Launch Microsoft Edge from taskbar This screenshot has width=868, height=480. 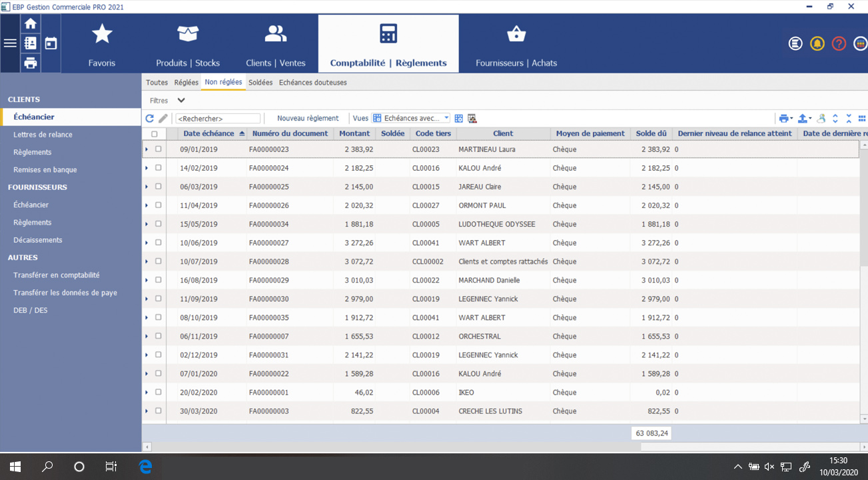coord(145,467)
